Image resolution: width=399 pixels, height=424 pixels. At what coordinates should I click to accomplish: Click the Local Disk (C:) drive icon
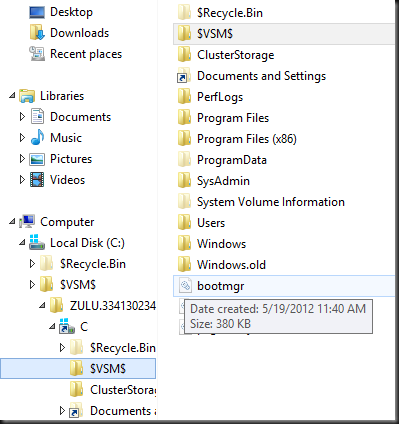click(x=37, y=243)
